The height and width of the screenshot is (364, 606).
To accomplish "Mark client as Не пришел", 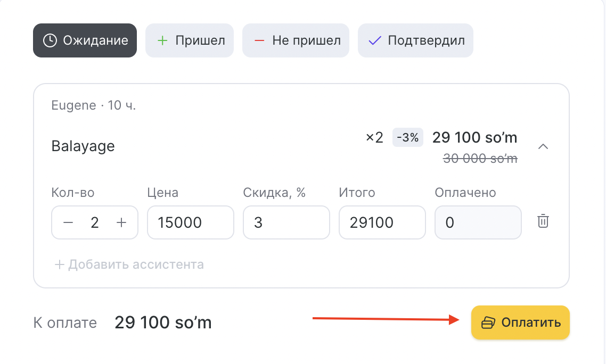I will pyautogui.click(x=296, y=40).
